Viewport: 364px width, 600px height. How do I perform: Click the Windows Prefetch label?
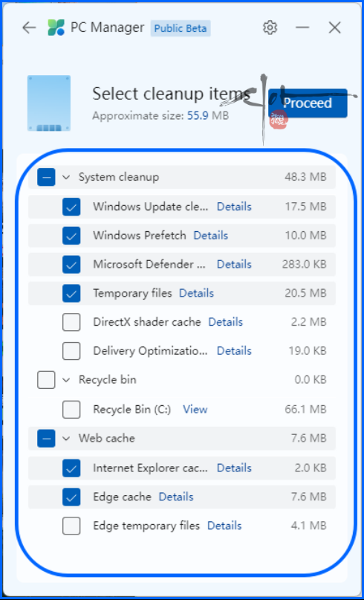pos(140,236)
